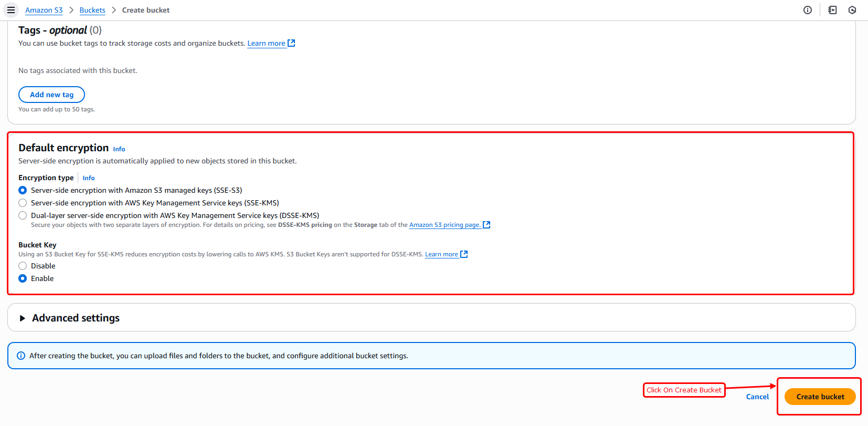Click the 'No tags associated with this bucket.' text
The width and height of the screenshot is (868, 426).
pyautogui.click(x=78, y=70)
